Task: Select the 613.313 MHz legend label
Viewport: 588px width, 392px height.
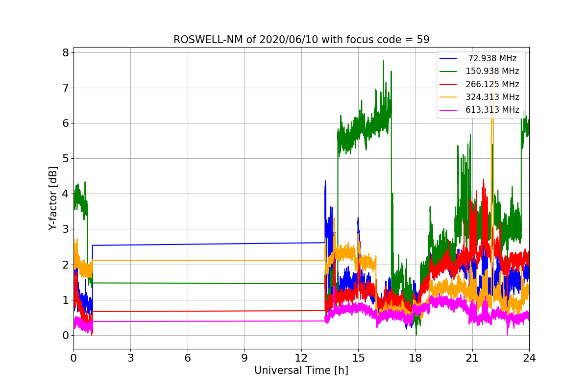Action: (492, 110)
